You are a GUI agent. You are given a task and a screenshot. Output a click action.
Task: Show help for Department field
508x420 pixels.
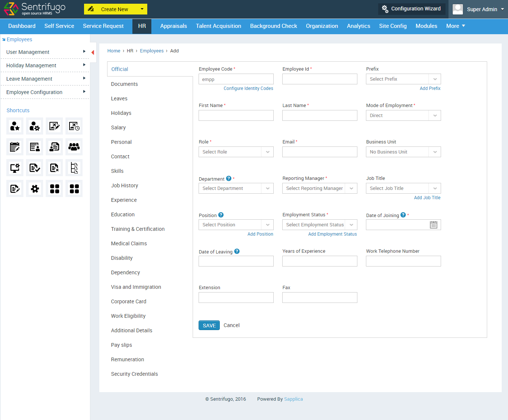pyautogui.click(x=229, y=178)
